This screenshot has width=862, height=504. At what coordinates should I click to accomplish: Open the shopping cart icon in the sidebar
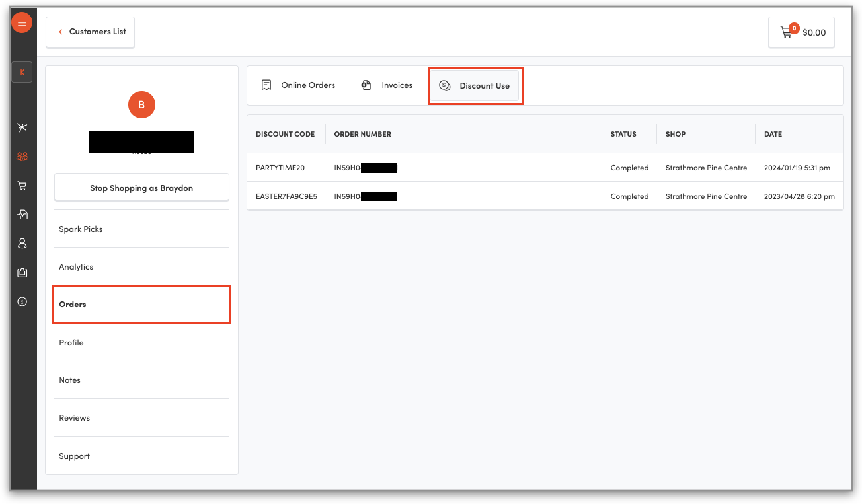coord(22,186)
